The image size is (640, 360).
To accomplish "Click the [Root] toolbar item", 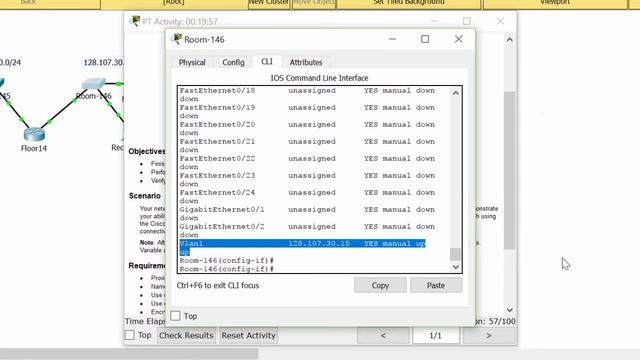I will click(x=173, y=3).
